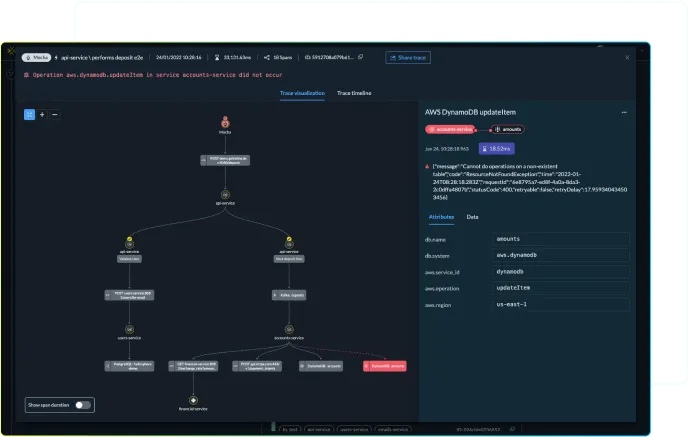Click the aws.operation value updateItem

tap(560, 288)
